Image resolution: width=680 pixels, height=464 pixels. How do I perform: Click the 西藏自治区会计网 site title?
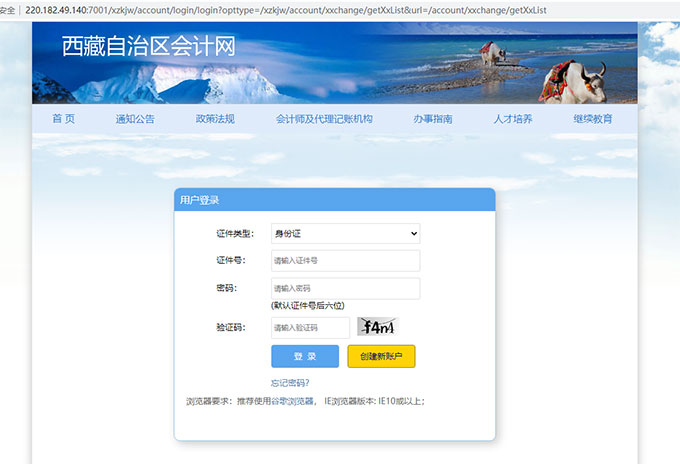[x=148, y=46]
